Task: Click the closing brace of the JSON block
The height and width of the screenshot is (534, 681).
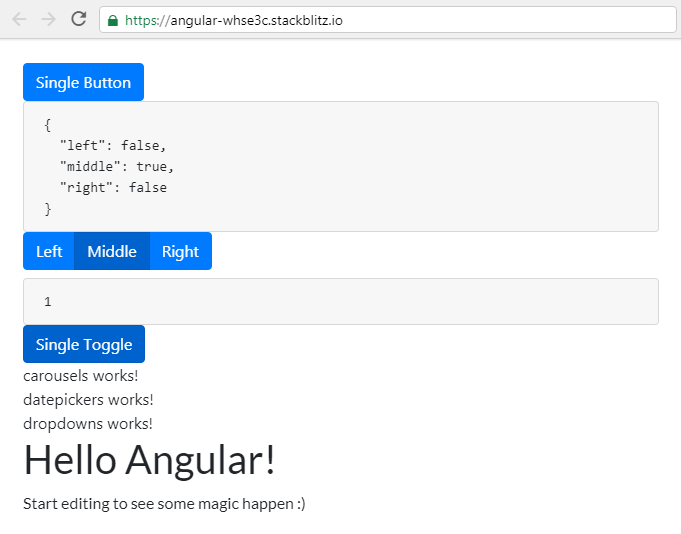Action: pos(48,209)
